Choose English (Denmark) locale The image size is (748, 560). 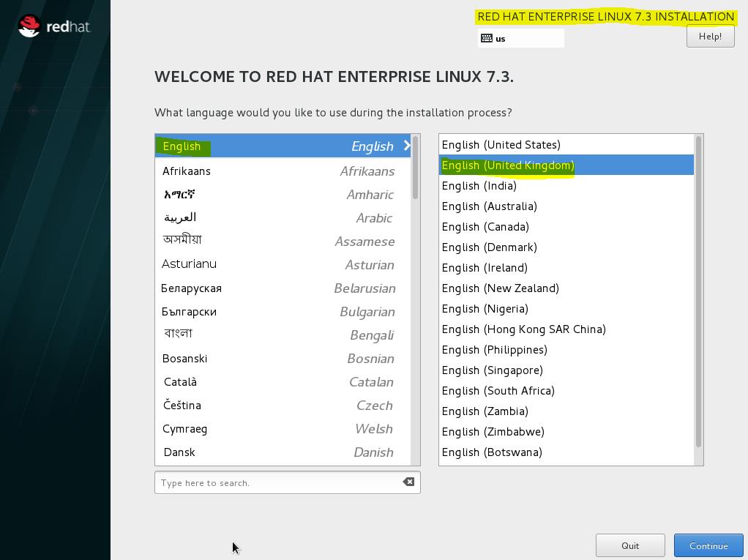coord(566,247)
